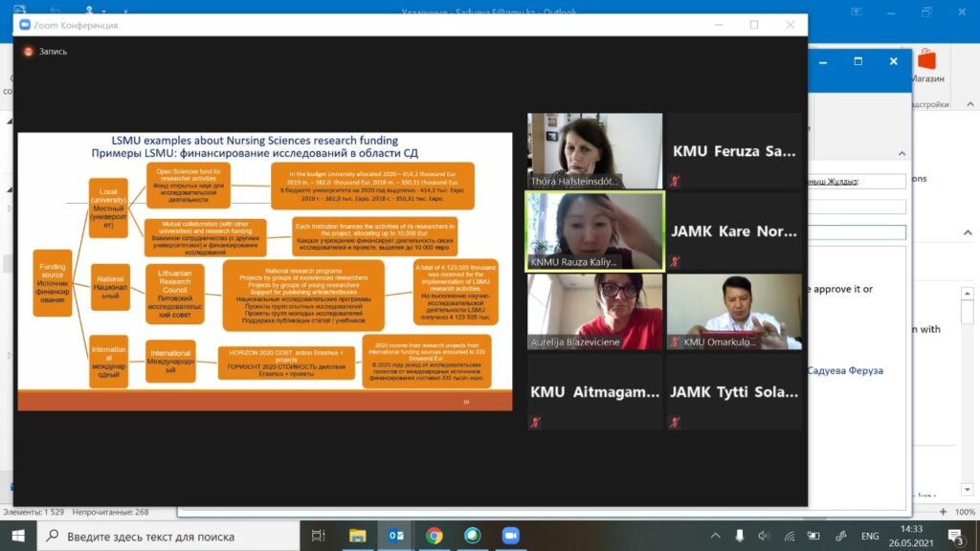Viewport: 980px width, 551px height.
Task: Click the Task View taskbar icon
Action: coord(319,536)
